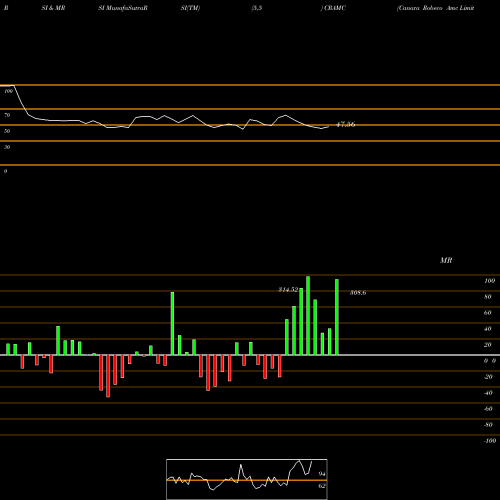Click the mini chart thumbnail at the bottom
The height and width of the screenshot is (500, 500).
[x=247, y=479]
